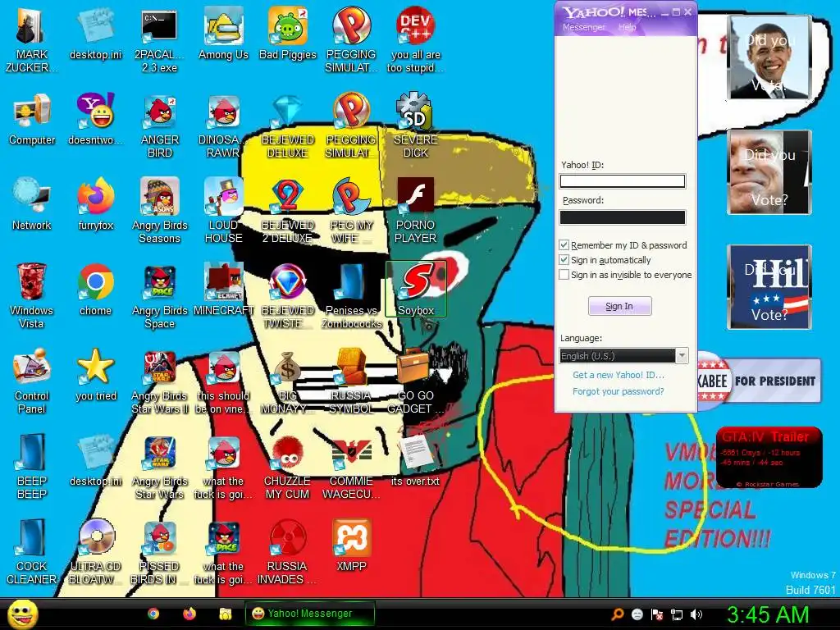
Task: Launch the Bad Piggies shortcut
Action: coord(288,34)
